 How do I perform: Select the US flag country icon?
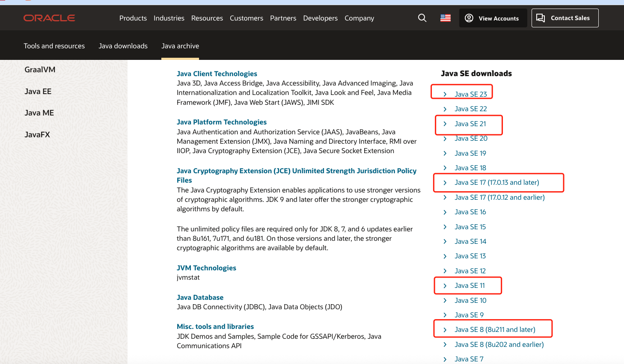(446, 18)
